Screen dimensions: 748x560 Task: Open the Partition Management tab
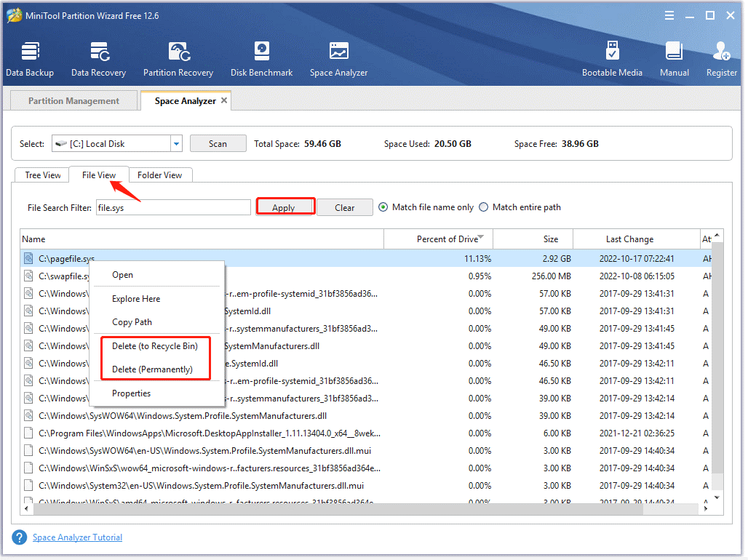73,100
